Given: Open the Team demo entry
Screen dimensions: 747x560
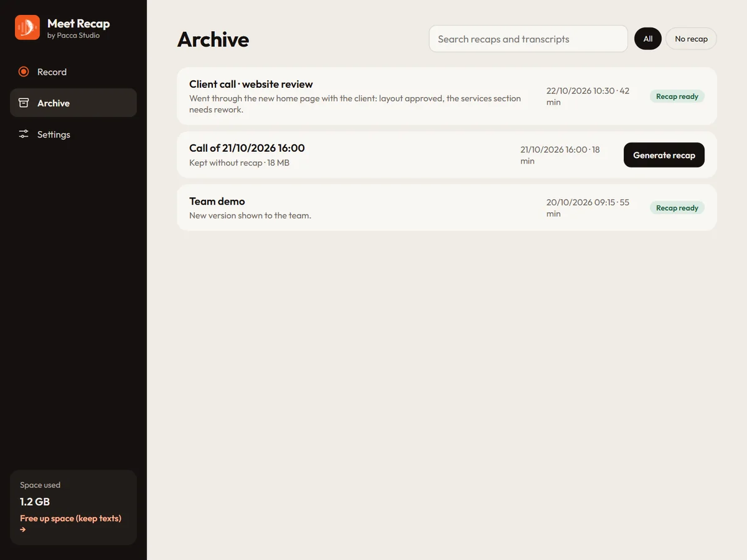Looking at the screenshot, I should click(x=447, y=207).
